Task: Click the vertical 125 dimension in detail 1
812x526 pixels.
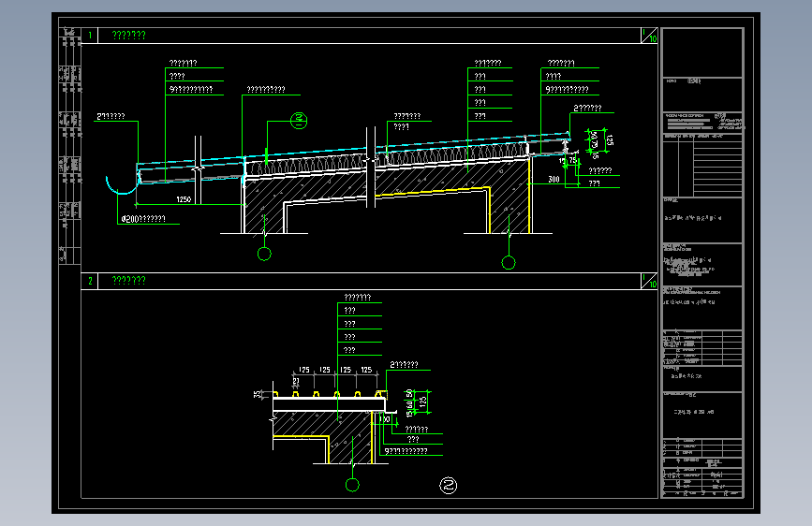Action: pyautogui.click(x=609, y=139)
